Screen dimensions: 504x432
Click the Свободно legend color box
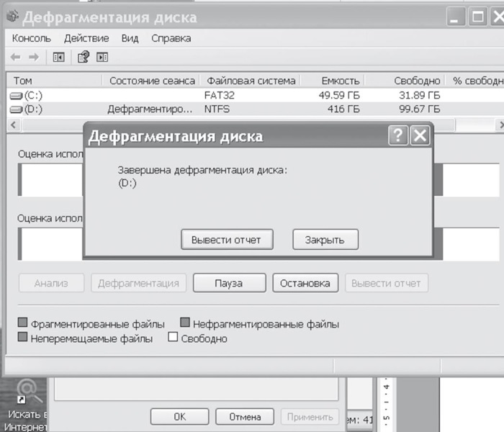click(x=173, y=338)
